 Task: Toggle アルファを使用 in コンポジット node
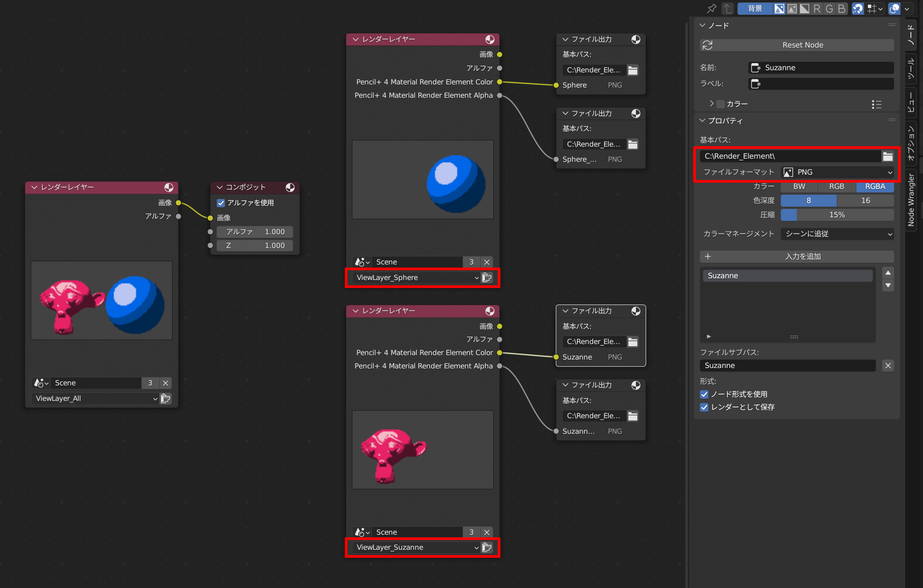[x=221, y=203]
